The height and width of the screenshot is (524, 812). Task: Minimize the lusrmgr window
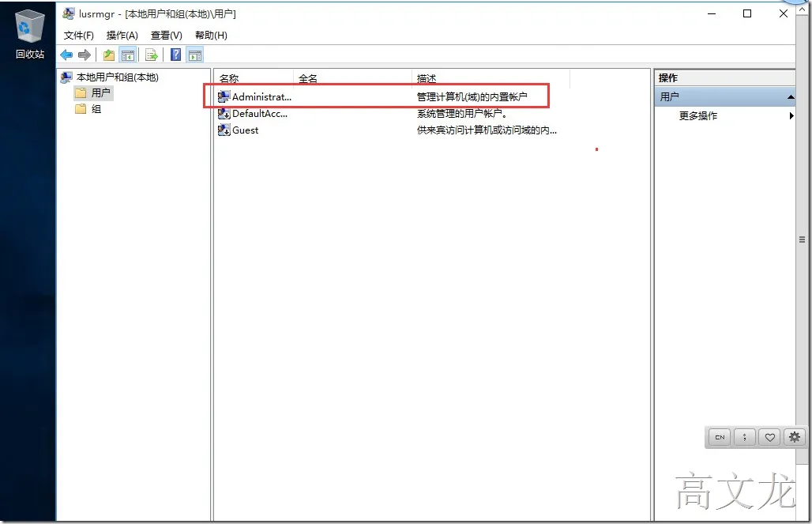pos(712,13)
